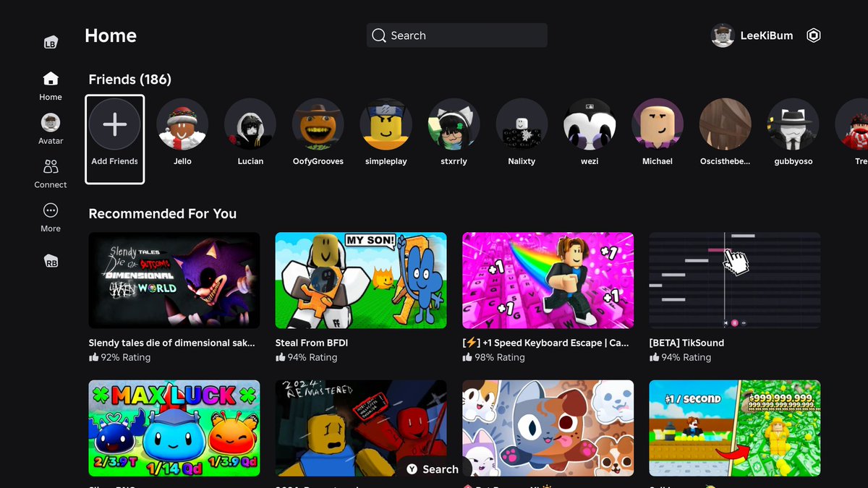The width and height of the screenshot is (868, 488).
Task: Click the Slendy tales die of dimensional title
Action: coord(172,343)
